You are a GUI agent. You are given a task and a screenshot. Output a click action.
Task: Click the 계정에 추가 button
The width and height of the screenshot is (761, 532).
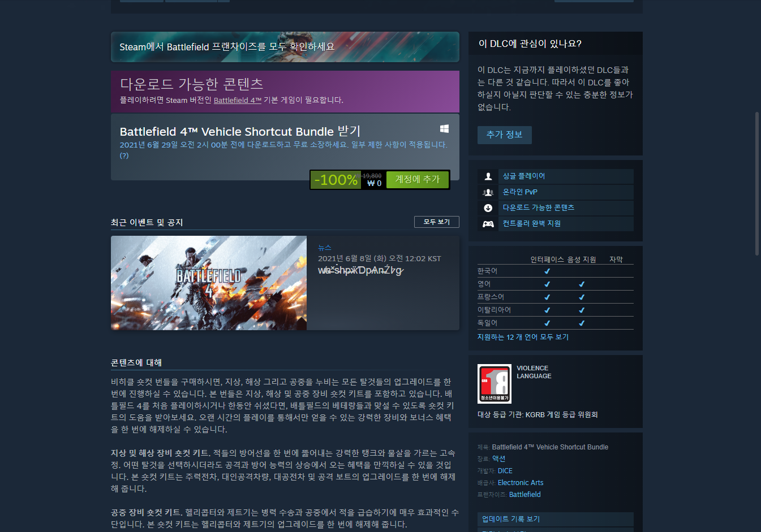click(418, 179)
